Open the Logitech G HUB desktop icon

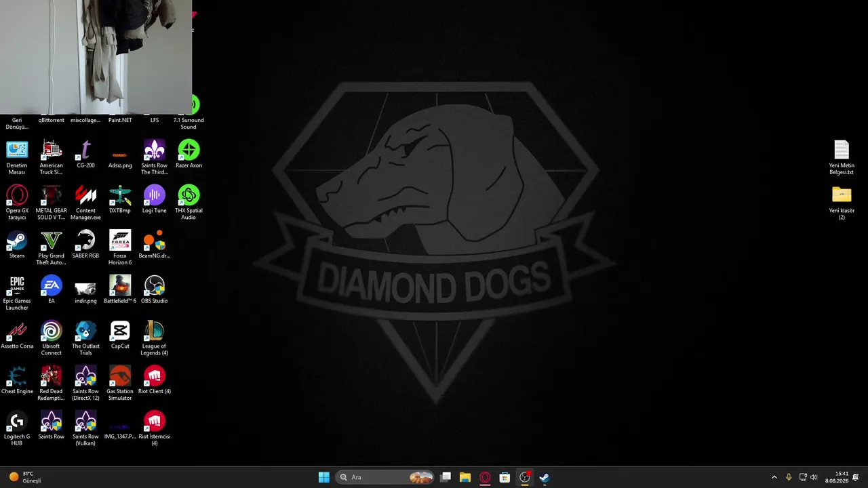pyautogui.click(x=17, y=429)
